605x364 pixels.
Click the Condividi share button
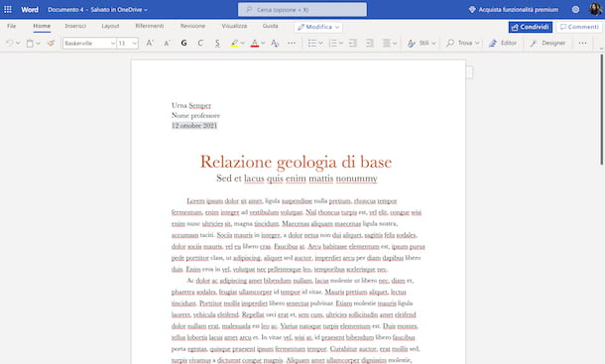531,27
